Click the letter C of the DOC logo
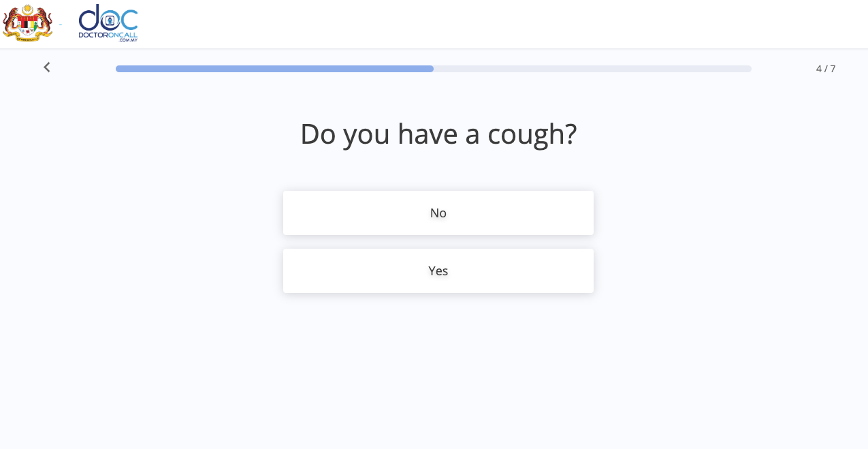 129,19
